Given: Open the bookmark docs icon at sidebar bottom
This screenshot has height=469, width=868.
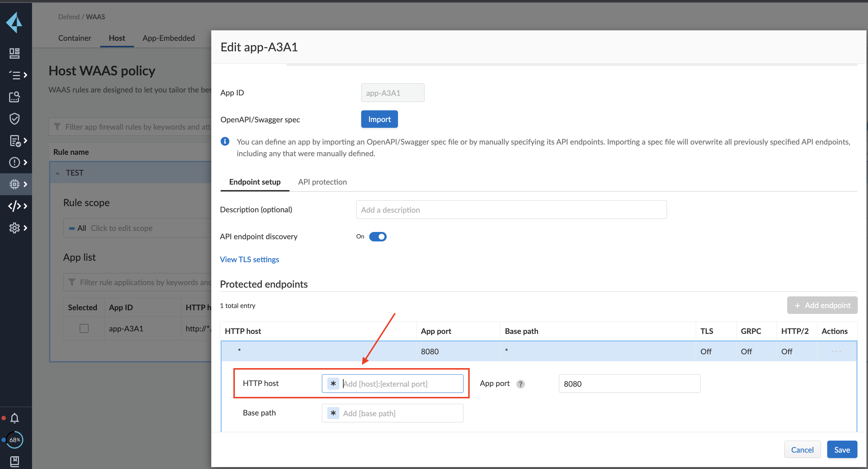Looking at the screenshot, I should click(x=15, y=461).
